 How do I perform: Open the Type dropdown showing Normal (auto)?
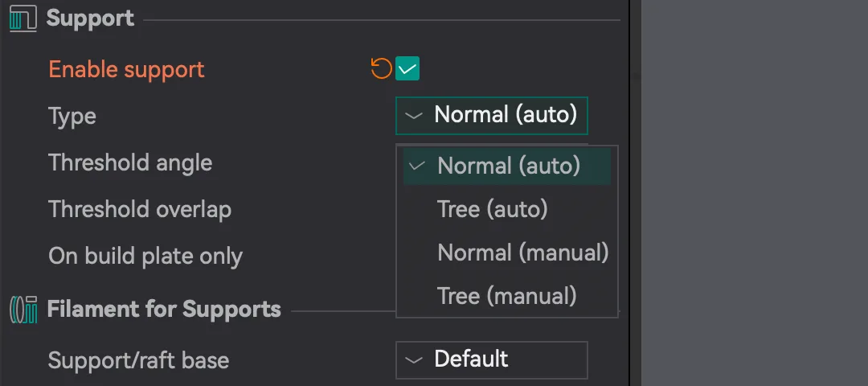[x=492, y=116]
